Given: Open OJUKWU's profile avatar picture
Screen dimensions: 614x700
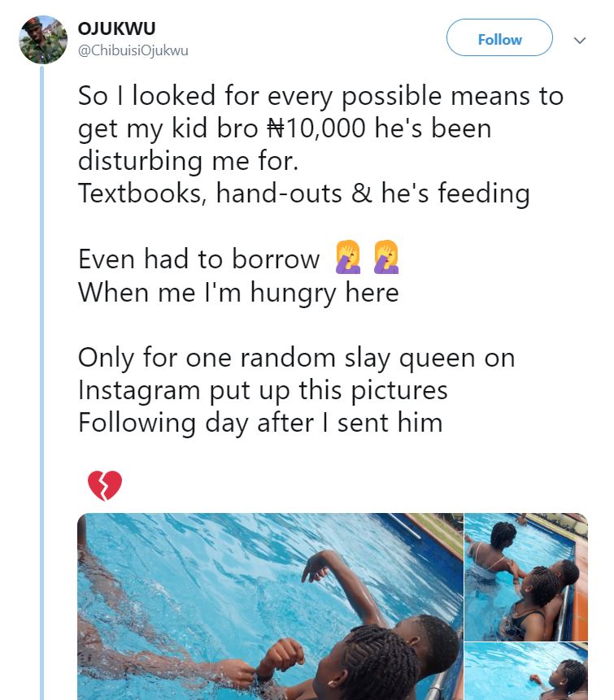Looking at the screenshot, I should (x=42, y=39).
